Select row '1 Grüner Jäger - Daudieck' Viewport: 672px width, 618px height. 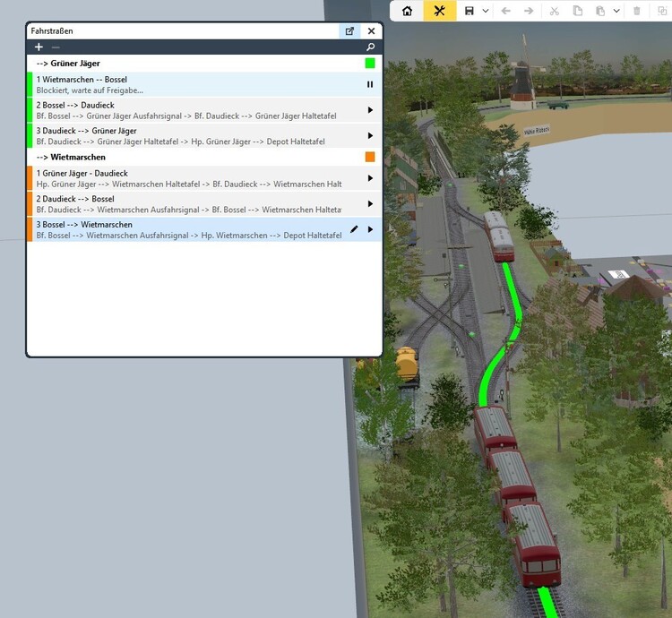click(203, 178)
